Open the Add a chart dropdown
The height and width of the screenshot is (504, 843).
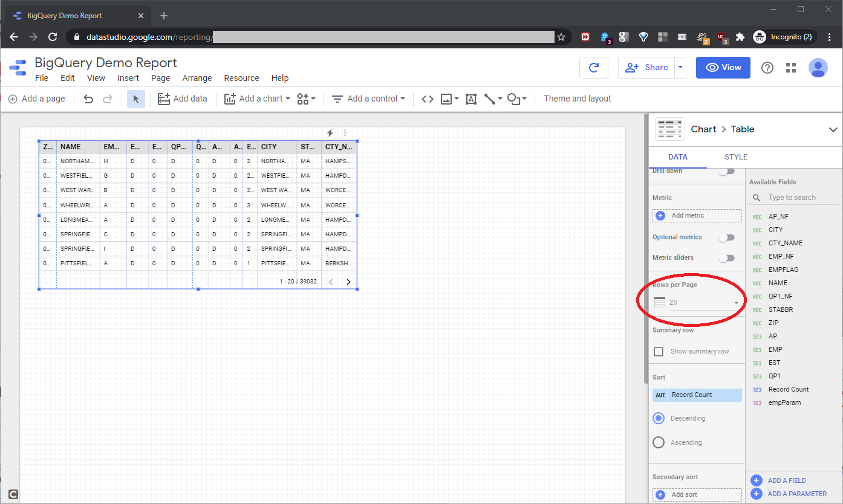[x=257, y=99]
